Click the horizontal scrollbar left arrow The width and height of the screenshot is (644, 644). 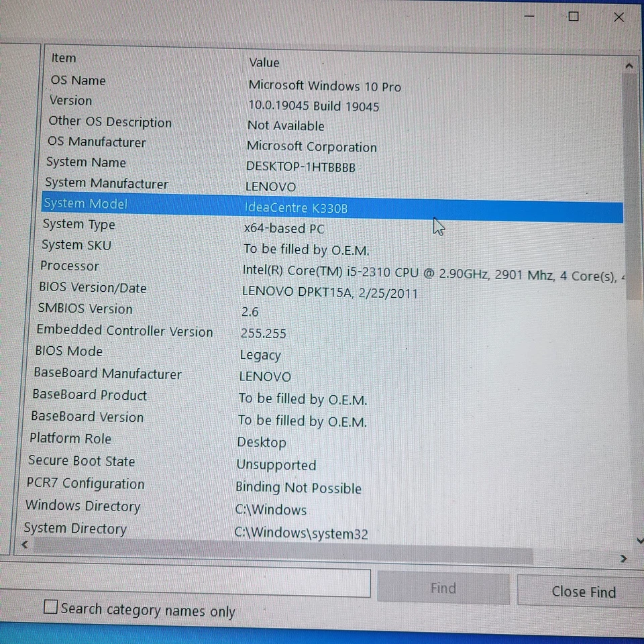point(25,544)
